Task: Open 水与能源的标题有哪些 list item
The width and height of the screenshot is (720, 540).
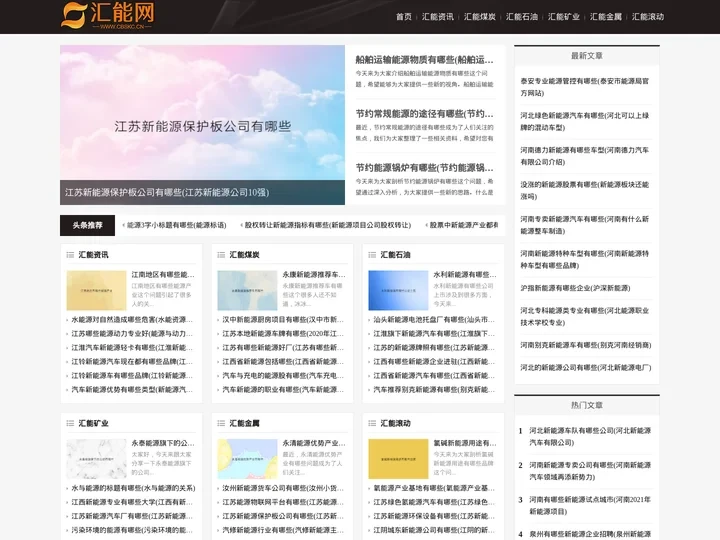Action: tap(133, 488)
